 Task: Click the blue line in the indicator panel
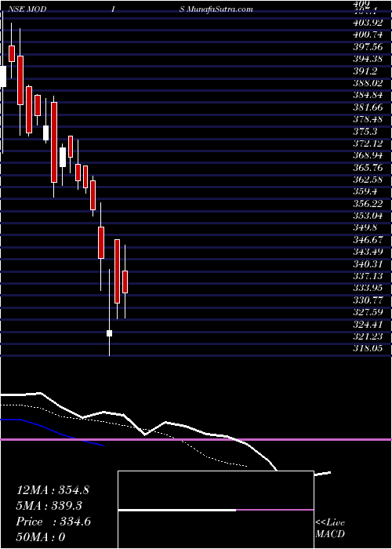tap(52, 431)
